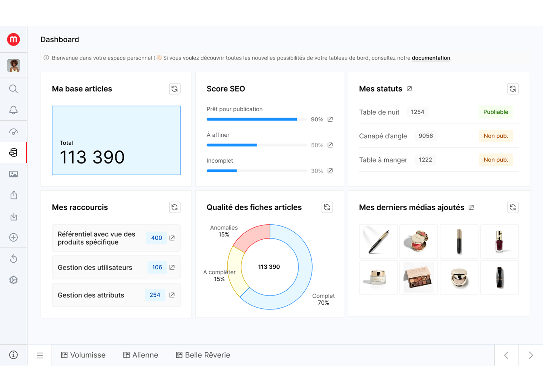
Task: Click the settings gear in the sidebar
Action: 14,280
